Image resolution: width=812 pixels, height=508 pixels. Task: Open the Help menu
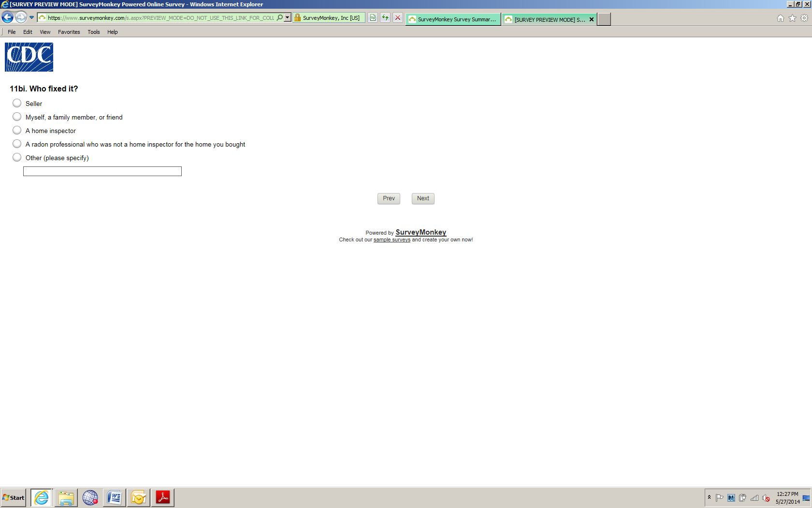coord(113,32)
